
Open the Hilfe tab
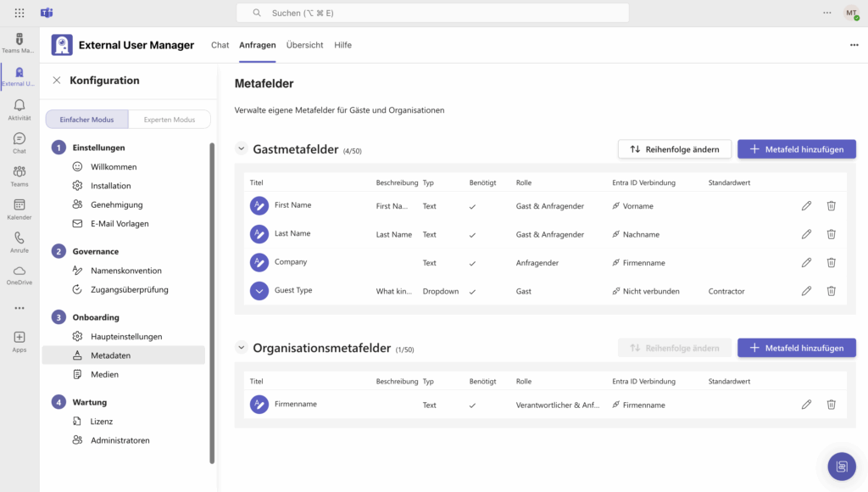click(x=342, y=45)
